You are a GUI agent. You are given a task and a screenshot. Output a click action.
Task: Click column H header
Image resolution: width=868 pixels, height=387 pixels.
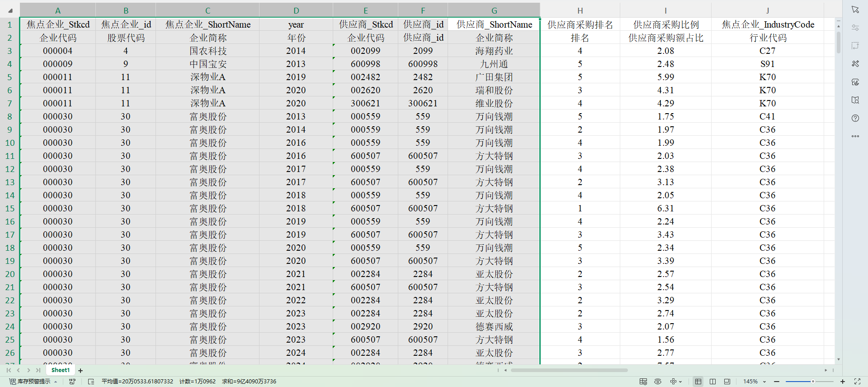pyautogui.click(x=580, y=10)
